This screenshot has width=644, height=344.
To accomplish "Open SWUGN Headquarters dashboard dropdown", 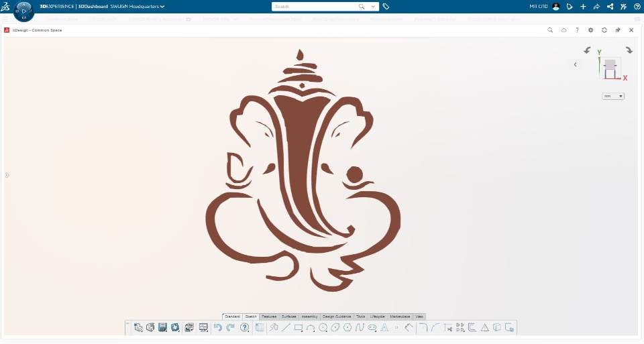I will [x=137, y=7].
